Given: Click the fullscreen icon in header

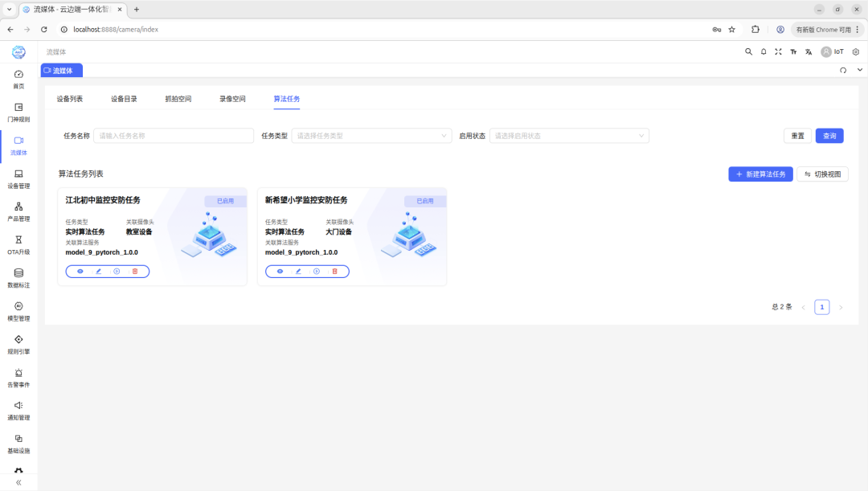Looking at the screenshot, I should pos(778,51).
